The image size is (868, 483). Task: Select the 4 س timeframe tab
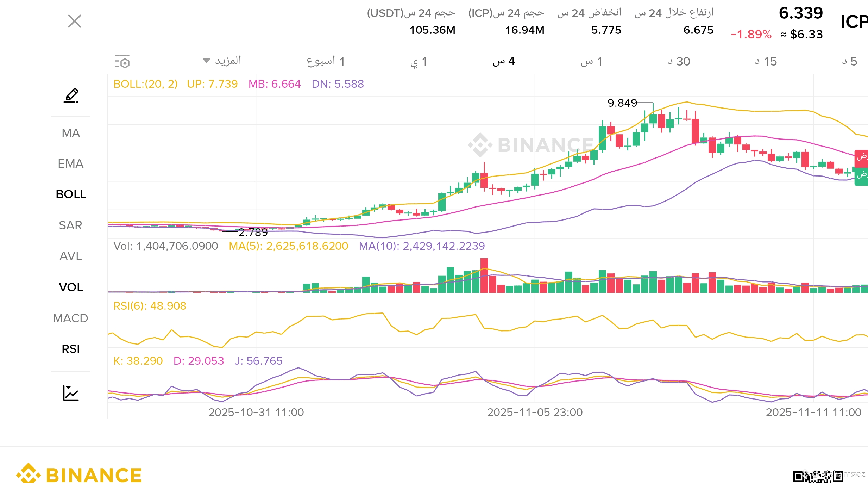click(504, 61)
